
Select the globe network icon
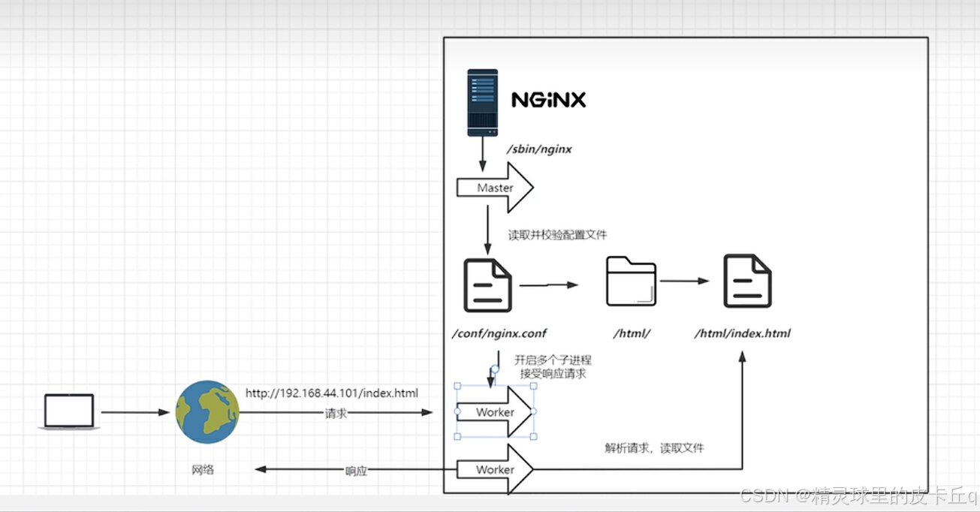207,411
